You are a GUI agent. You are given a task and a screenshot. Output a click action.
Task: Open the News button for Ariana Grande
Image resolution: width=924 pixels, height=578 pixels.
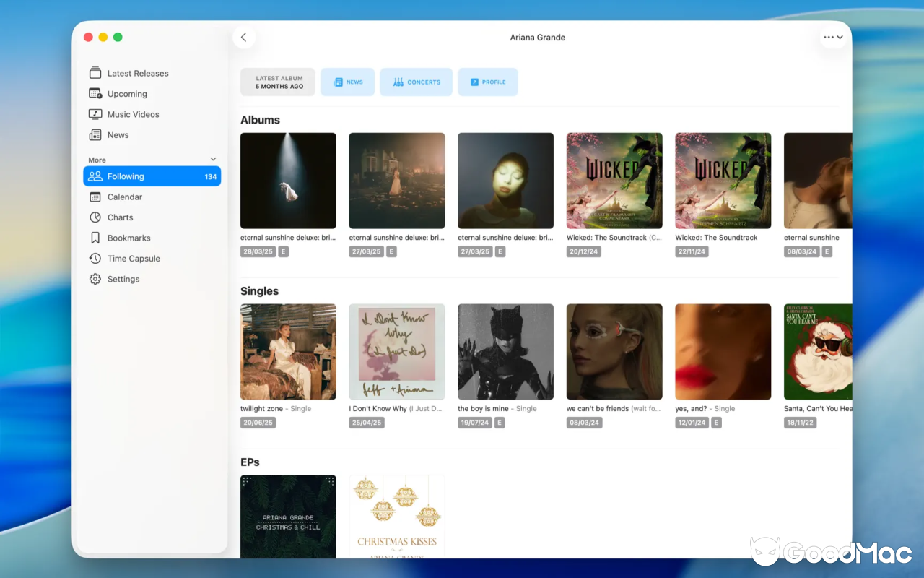pyautogui.click(x=348, y=82)
